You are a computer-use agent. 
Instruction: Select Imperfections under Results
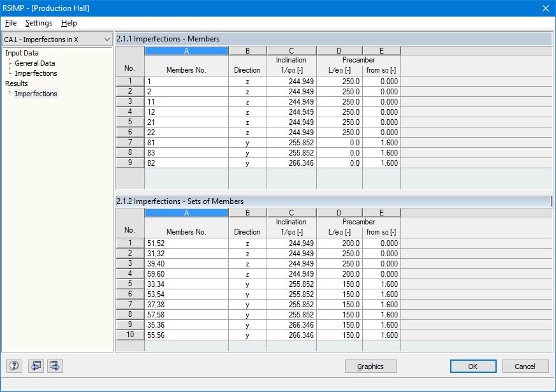point(36,94)
